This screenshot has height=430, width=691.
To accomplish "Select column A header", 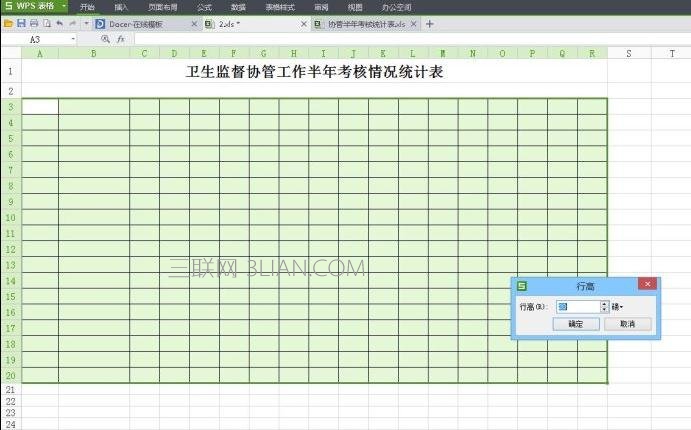I will 40,53.
